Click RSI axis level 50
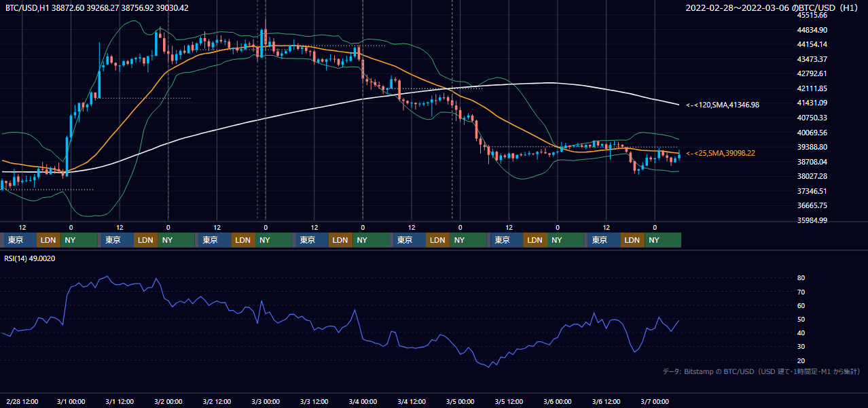The height and width of the screenshot is (408, 868). coord(801,319)
